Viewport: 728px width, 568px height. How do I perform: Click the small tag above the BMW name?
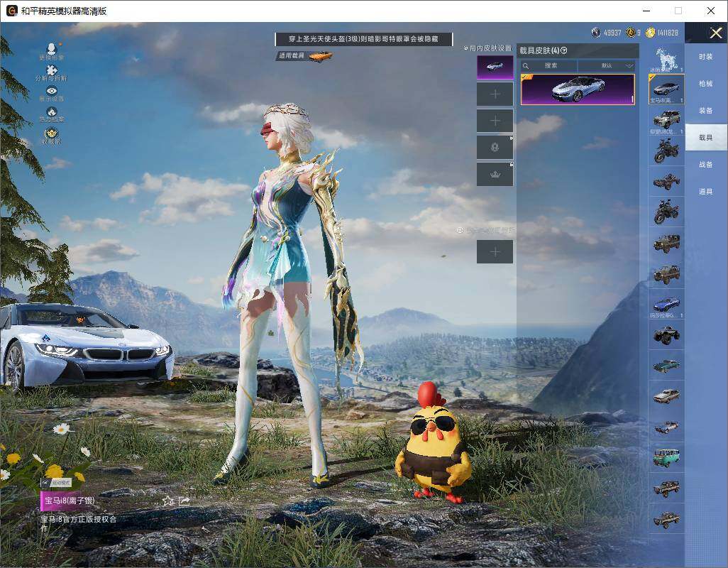[56, 483]
